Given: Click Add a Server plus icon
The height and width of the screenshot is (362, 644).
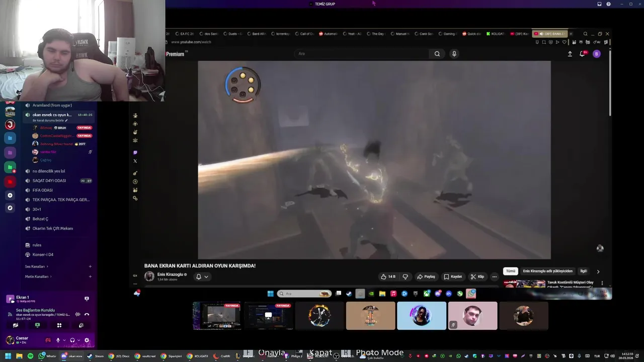Looking at the screenshot, I should [x=10, y=195].
